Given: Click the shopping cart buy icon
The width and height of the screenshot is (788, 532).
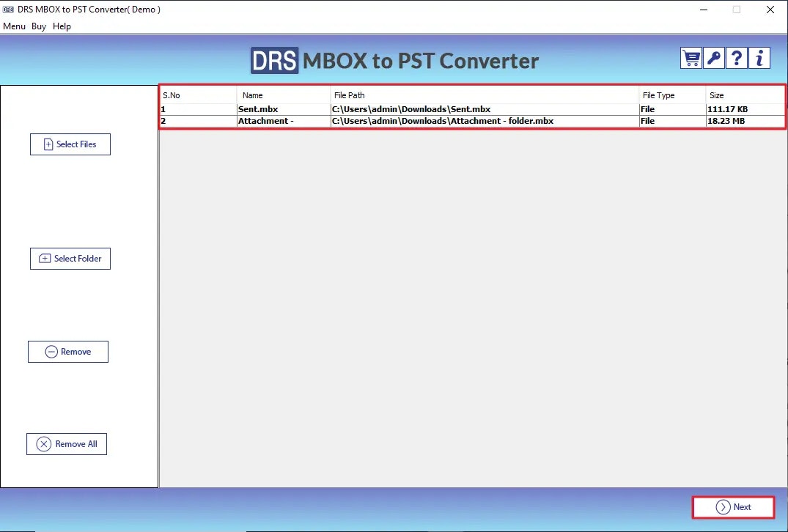Looking at the screenshot, I should (691, 59).
